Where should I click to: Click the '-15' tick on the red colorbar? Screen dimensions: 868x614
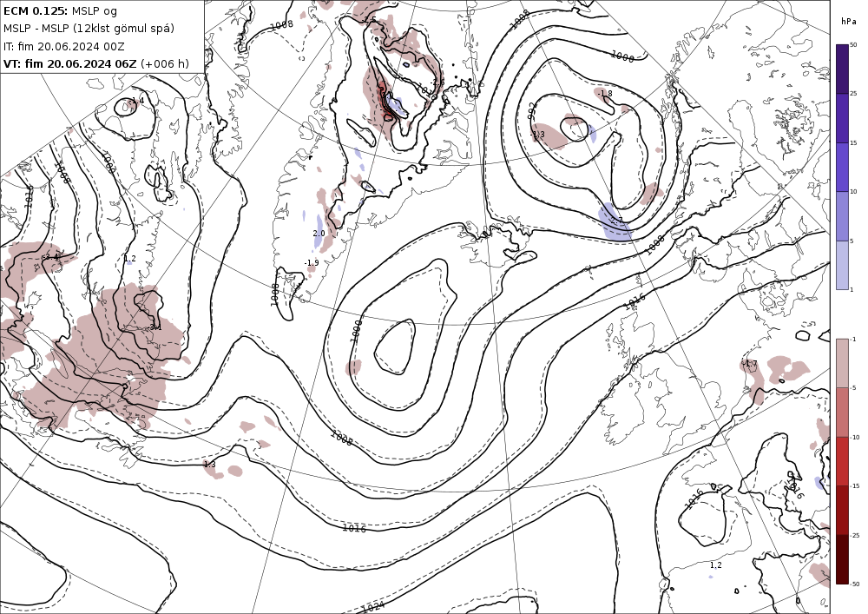pos(855,485)
